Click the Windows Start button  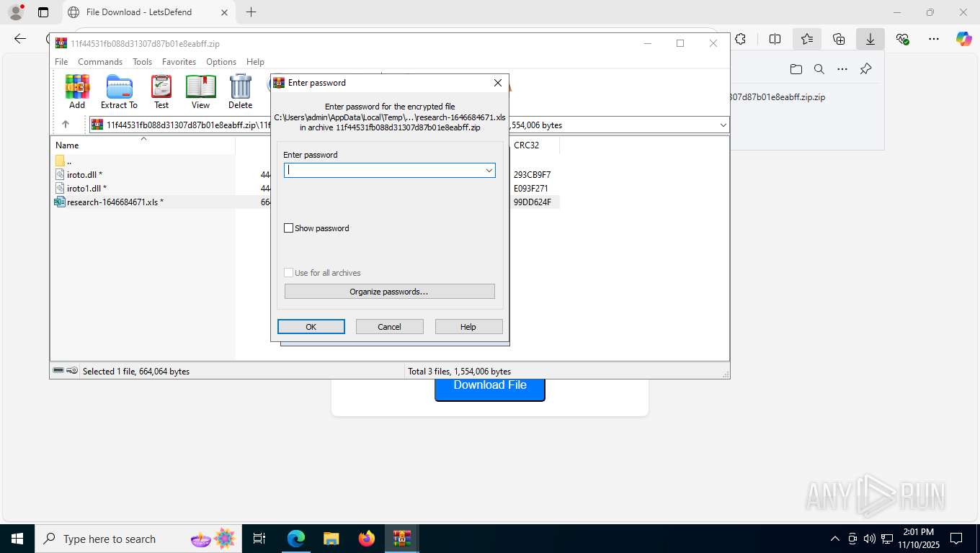17,539
